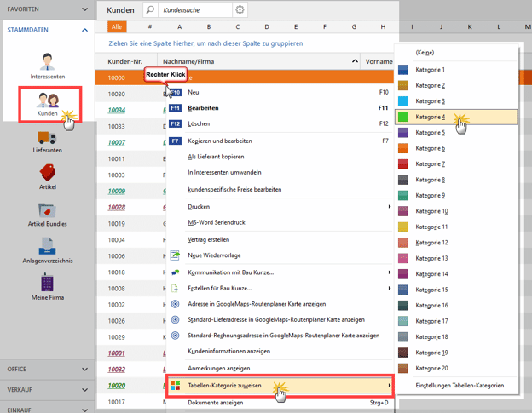Choose the orange Kategorie 6 color
The image size is (532, 413).
(403, 148)
